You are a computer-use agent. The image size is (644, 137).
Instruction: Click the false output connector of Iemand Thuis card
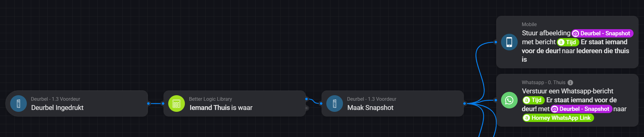pyautogui.click(x=307, y=108)
